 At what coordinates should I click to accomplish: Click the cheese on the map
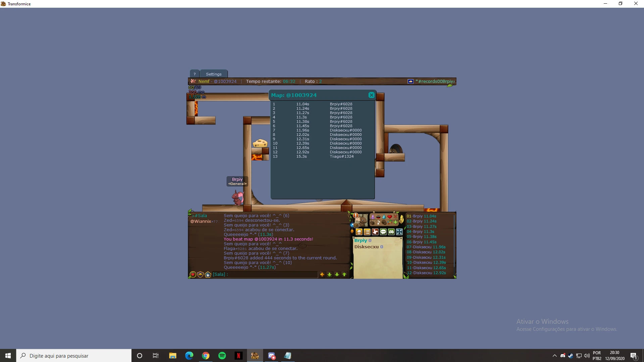[x=260, y=143]
